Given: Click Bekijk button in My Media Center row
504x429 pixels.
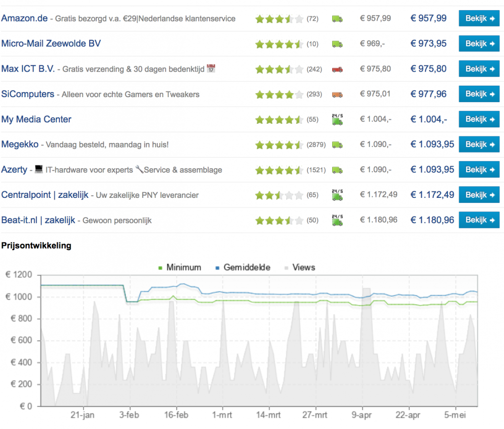Looking at the screenshot, I should point(479,119).
